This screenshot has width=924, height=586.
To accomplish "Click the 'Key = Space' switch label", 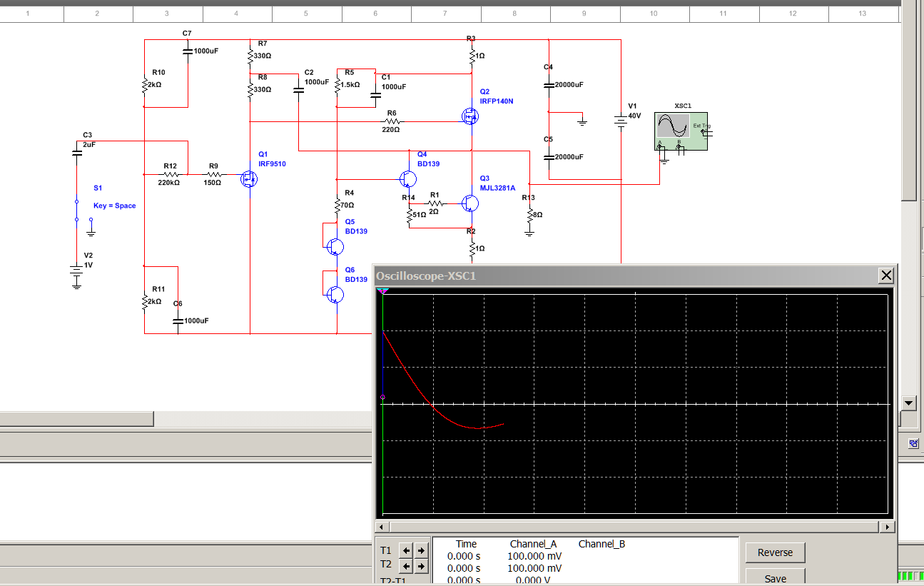I will click(114, 206).
